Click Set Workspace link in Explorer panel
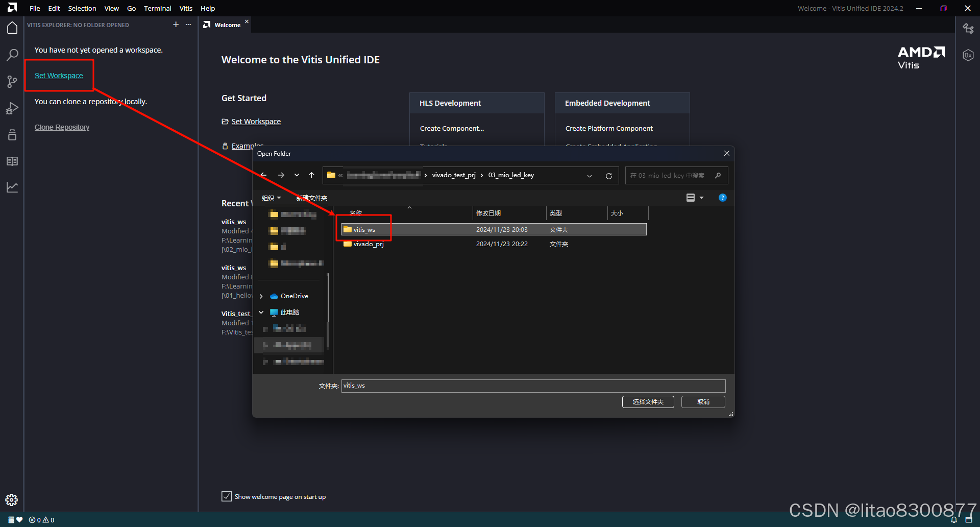Screen dimensions: 980x527 click(59, 76)
